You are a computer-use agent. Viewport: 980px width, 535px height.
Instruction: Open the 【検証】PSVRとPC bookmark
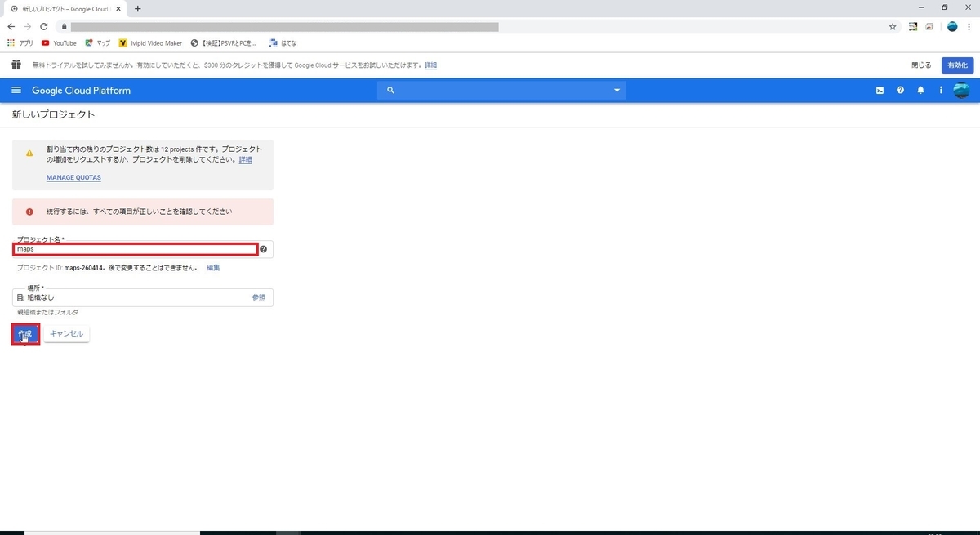click(x=223, y=43)
